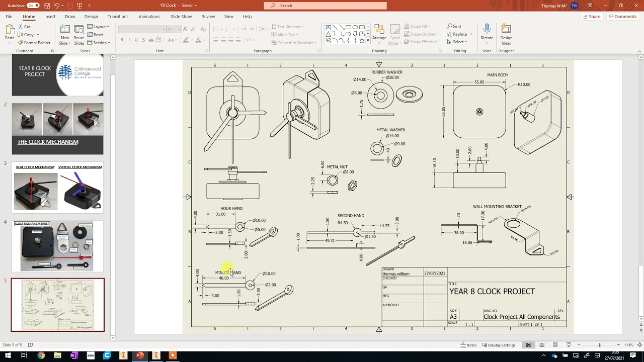Select slide 4 Clock Mechanism Parts thumbnail
644x362 pixels.
coord(57,246)
